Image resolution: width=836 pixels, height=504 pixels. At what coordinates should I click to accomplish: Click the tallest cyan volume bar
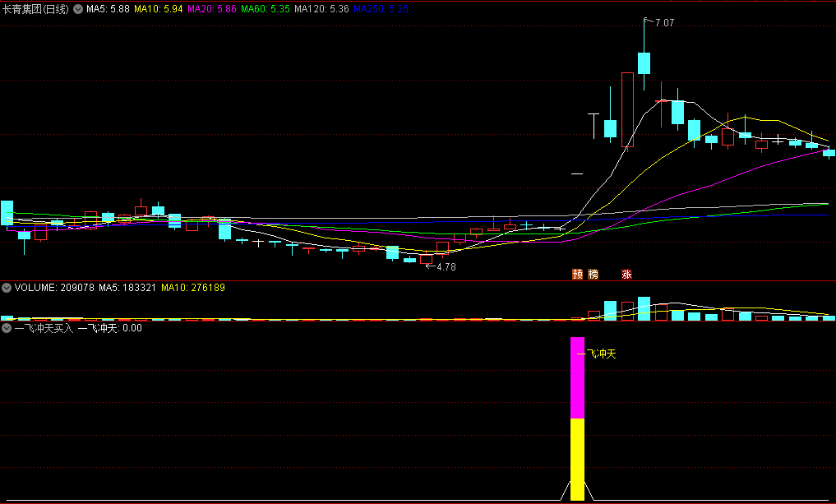coord(644,309)
